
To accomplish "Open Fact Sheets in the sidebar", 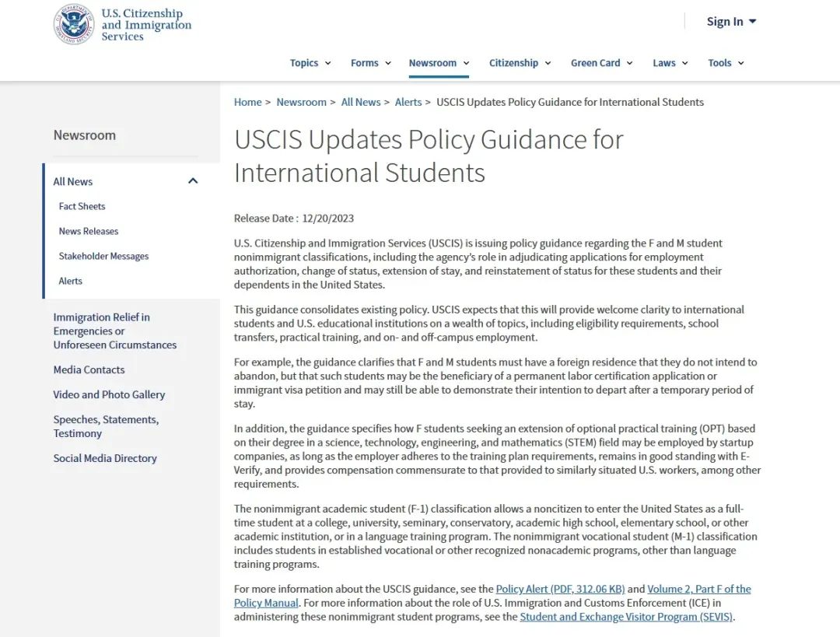I will click(82, 206).
